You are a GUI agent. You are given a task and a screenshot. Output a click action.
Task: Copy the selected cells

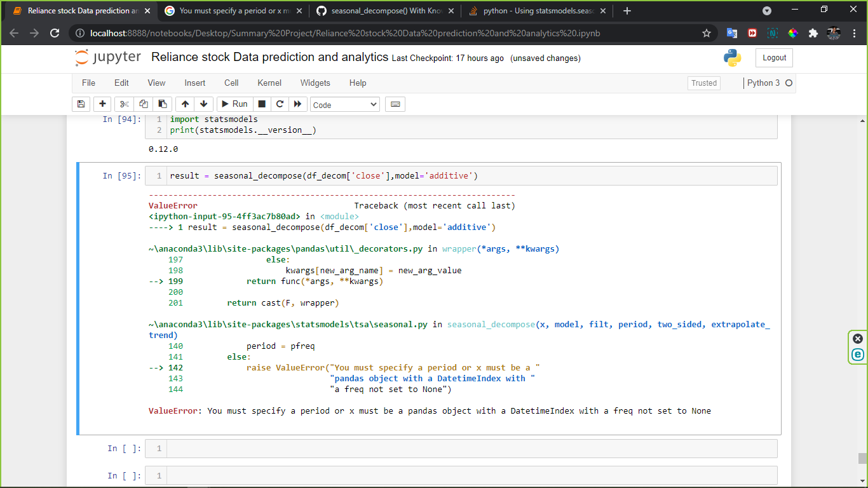tap(144, 104)
